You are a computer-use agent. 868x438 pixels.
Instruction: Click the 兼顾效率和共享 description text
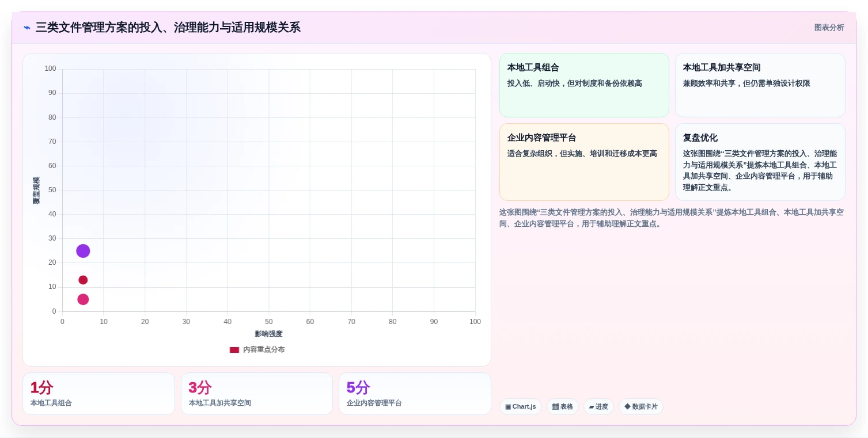point(746,83)
